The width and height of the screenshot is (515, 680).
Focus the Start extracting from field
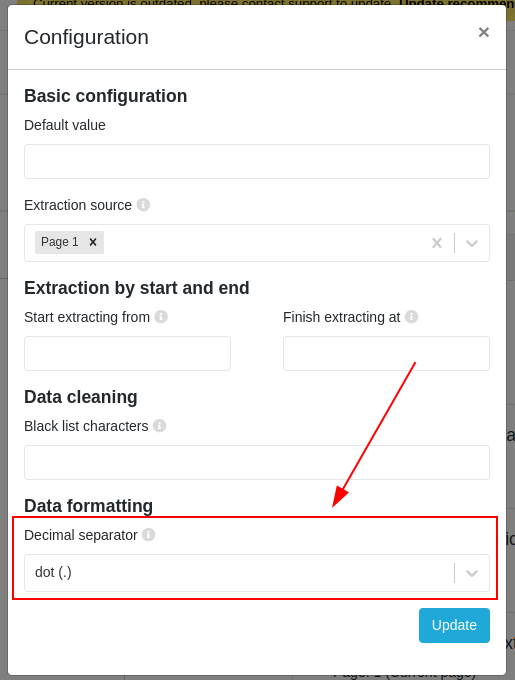(x=127, y=353)
